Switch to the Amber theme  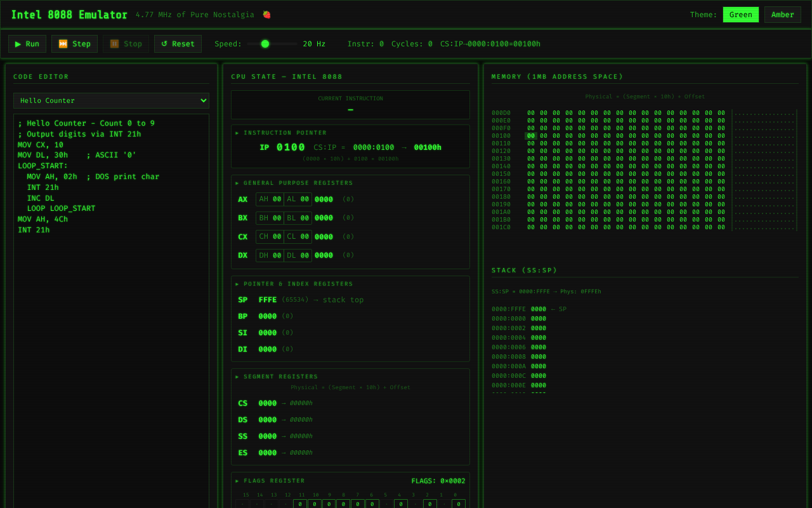782,15
